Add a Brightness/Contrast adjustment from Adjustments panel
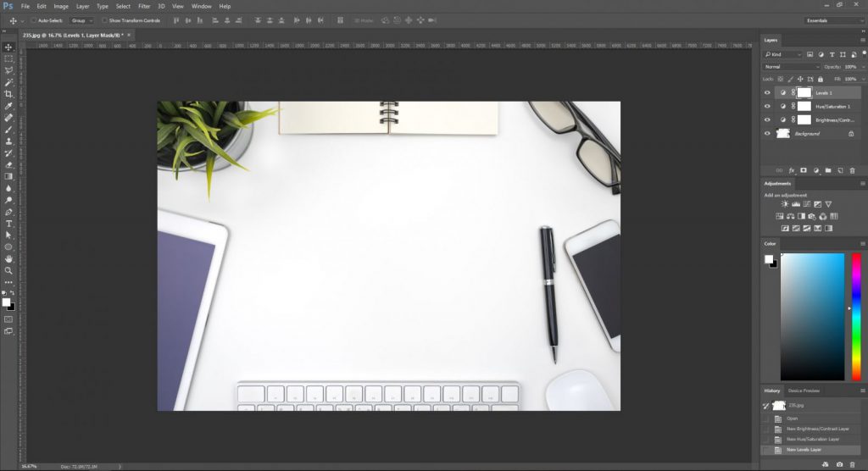This screenshot has width=868, height=471. click(x=784, y=204)
